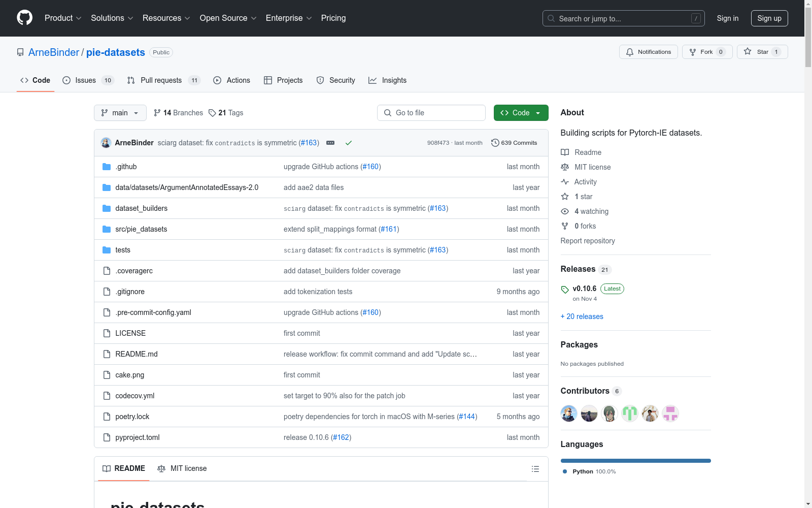Click the star icon next to 1 star

point(565,197)
